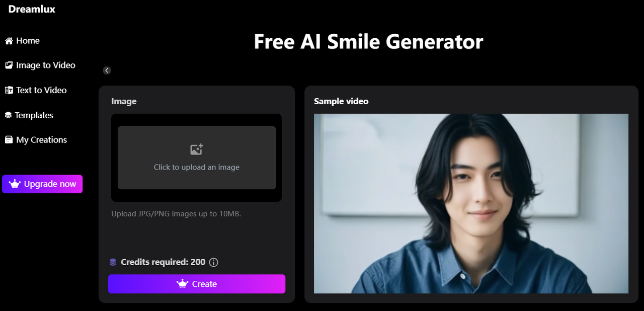
Task: Click the credits info circle icon
Action: click(x=213, y=262)
